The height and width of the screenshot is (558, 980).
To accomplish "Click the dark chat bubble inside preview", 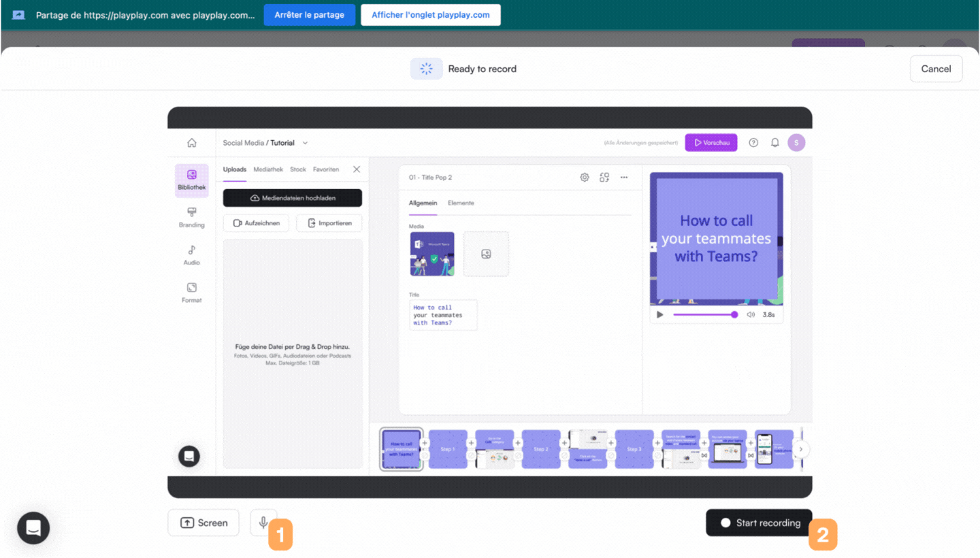I will coord(189,456).
